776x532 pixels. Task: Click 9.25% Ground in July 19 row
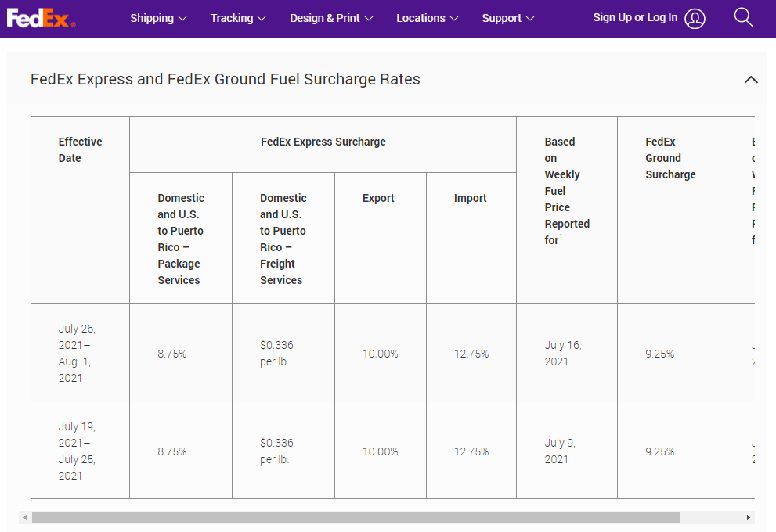(x=659, y=452)
